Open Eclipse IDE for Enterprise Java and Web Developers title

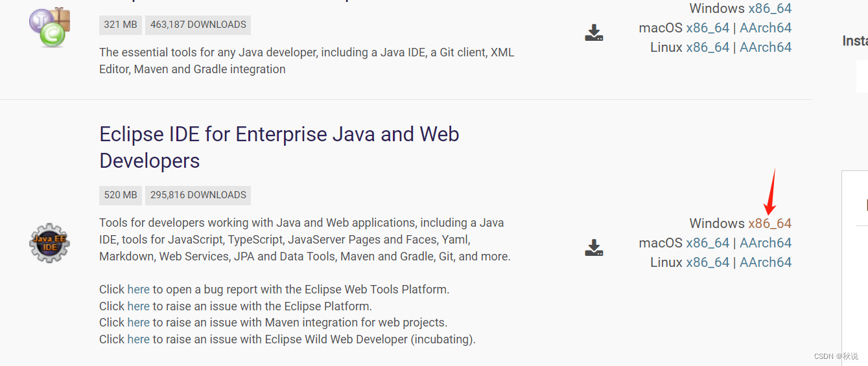point(279,147)
